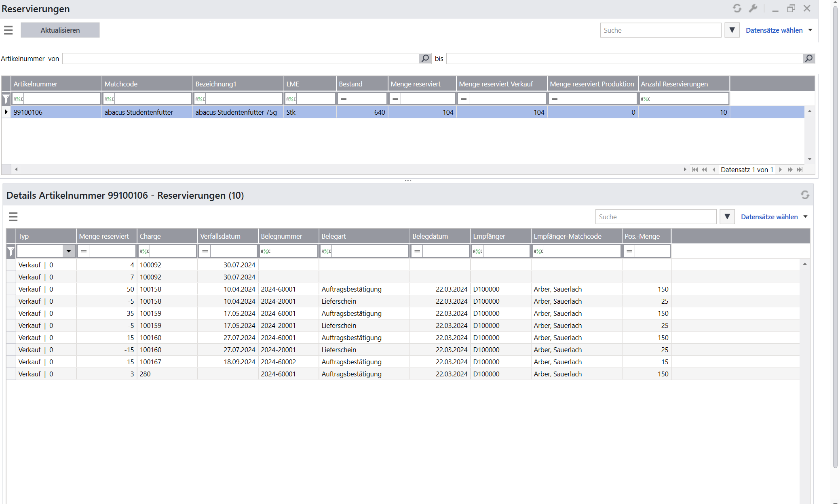Click the details grid vertical scroll up arrow

804,264
